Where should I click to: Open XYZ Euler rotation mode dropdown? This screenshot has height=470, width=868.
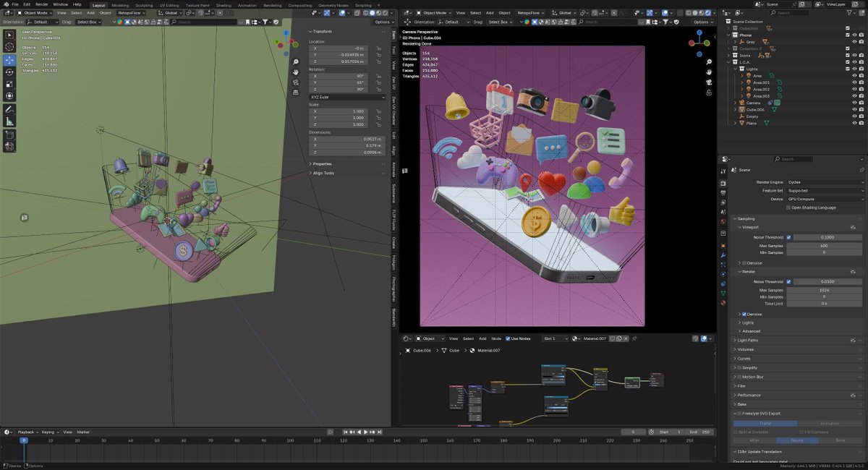[348, 97]
